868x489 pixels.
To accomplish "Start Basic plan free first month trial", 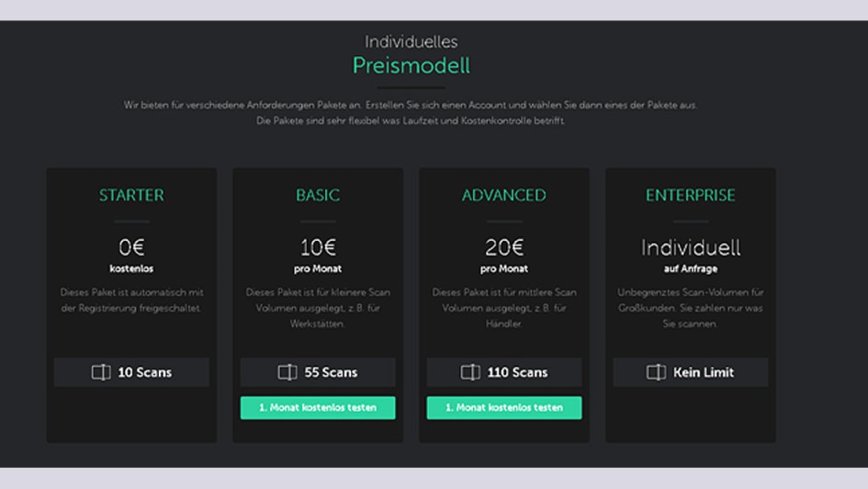I will 318,408.
